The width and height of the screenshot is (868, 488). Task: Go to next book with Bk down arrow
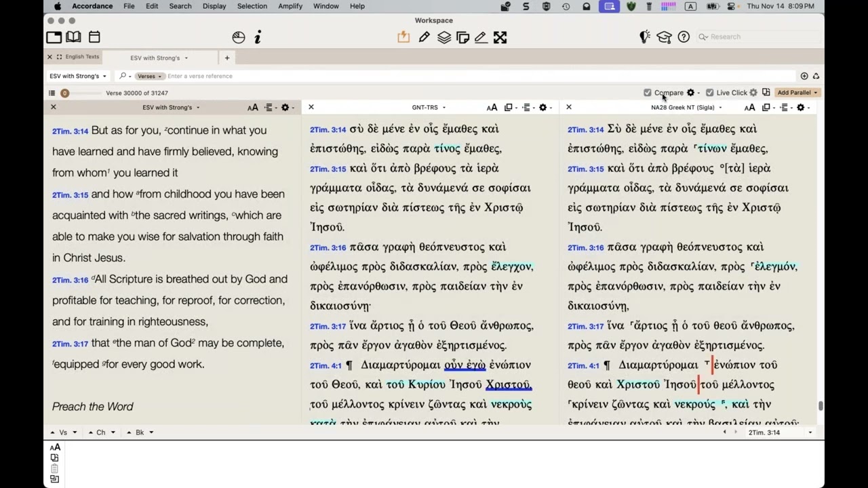coord(151,432)
